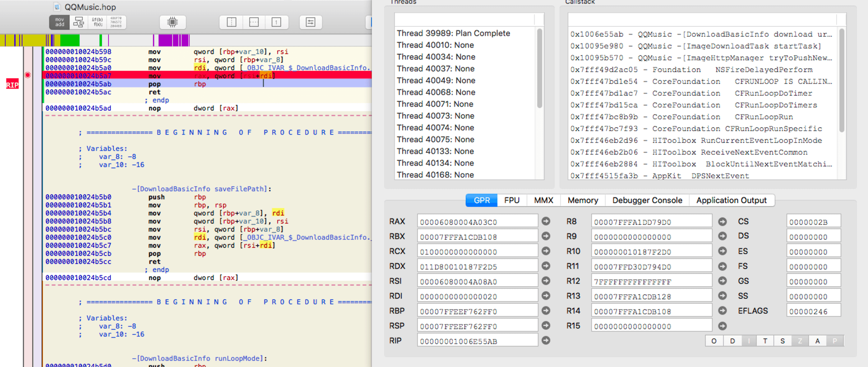Image resolution: width=868 pixels, height=367 pixels.
Task: Select the pop rbp line at 000000010024b5ab
Action: click(x=208, y=84)
